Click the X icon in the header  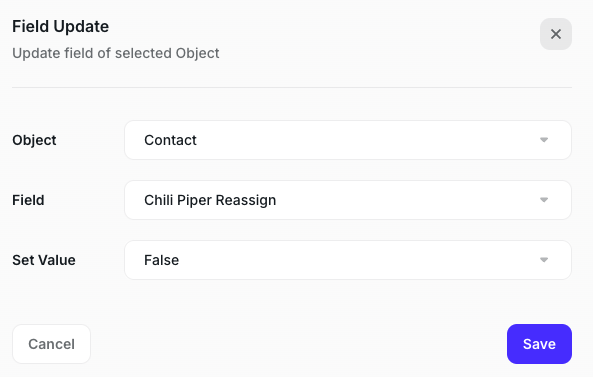pyautogui.click(x=556, y=34)
